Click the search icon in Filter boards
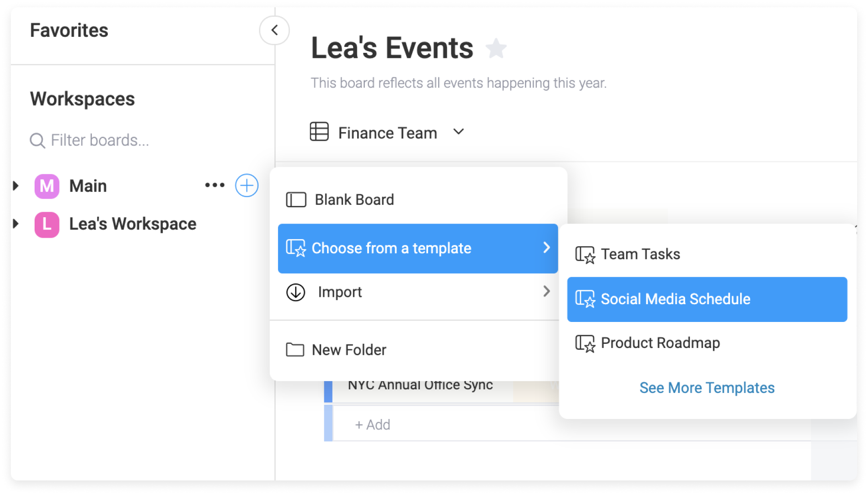Viewport: 868px width, 495px height. [37, 141]
